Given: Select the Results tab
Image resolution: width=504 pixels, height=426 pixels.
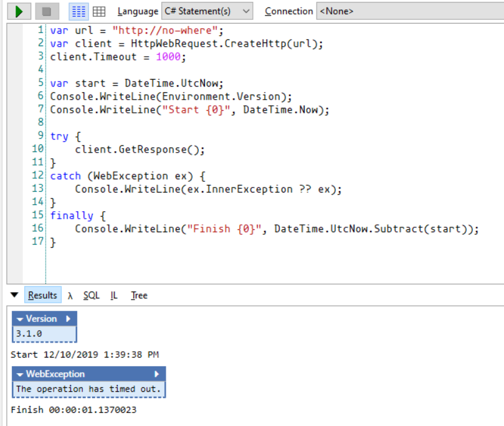Looking at the screenshot, I should 43,295.
